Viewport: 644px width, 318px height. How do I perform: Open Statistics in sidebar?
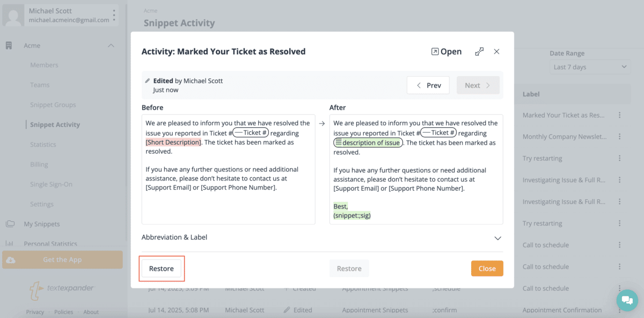pos(43,144)
